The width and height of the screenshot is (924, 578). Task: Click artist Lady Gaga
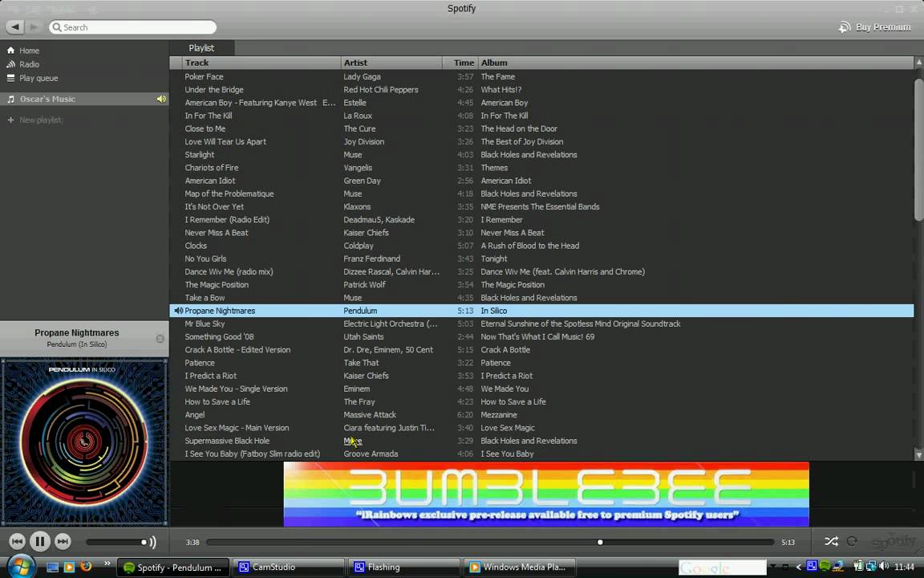click(362, 77)
